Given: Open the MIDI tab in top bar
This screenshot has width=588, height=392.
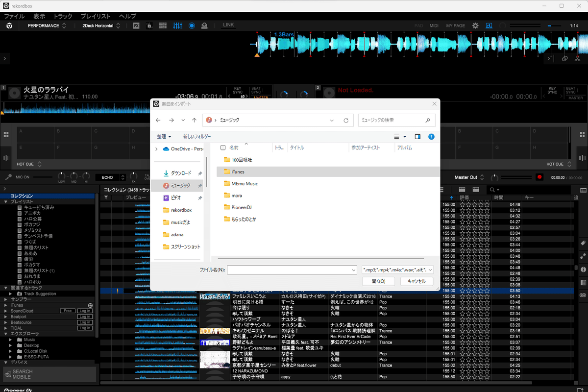Looking at the screenshot, I should pos(434,25).
